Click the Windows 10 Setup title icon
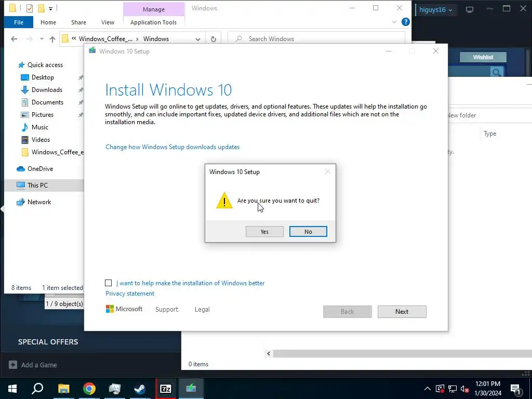This screenshot has width=532, height=399. pos(92,51)
